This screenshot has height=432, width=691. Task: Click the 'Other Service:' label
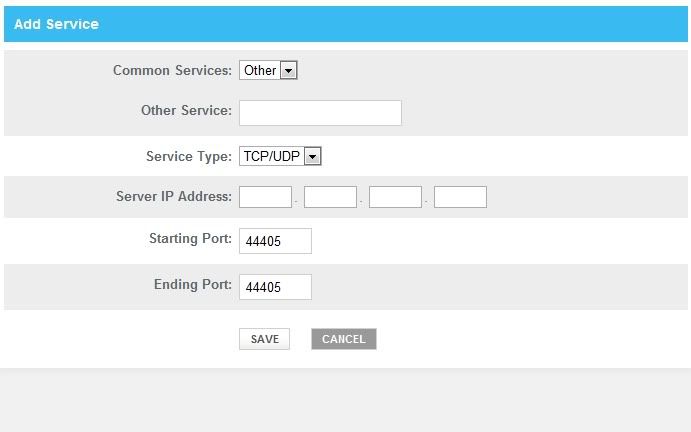186,110
